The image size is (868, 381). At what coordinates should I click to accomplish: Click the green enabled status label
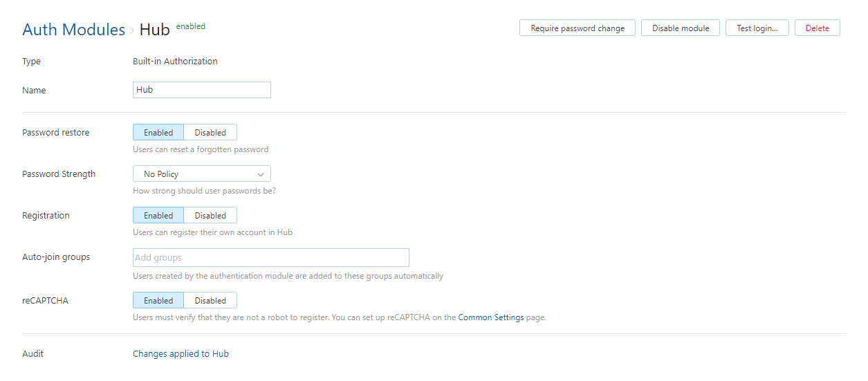pyautogui.click(x=190, y=26)
